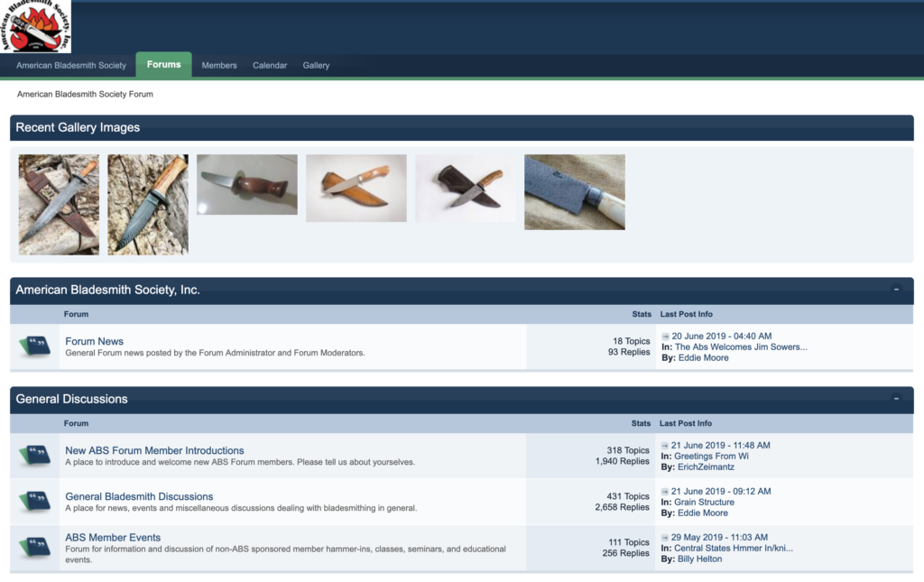Go to last post icon for 29 May 2019
The width and height of the screenshot is (924, 582).
(665, 537)
